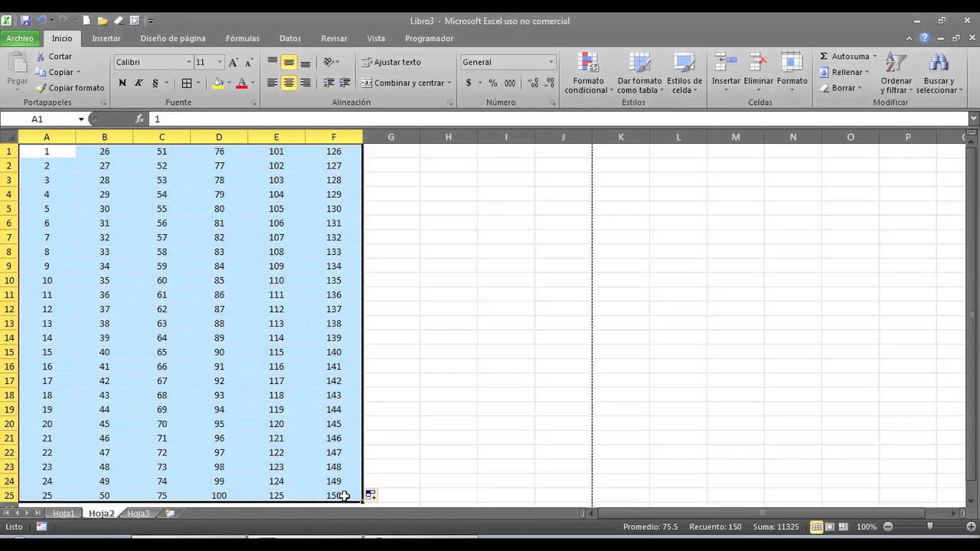Open the Calibri font name dropdown
The width and height of the screenshot is (980, 551).
coord(188,62)
